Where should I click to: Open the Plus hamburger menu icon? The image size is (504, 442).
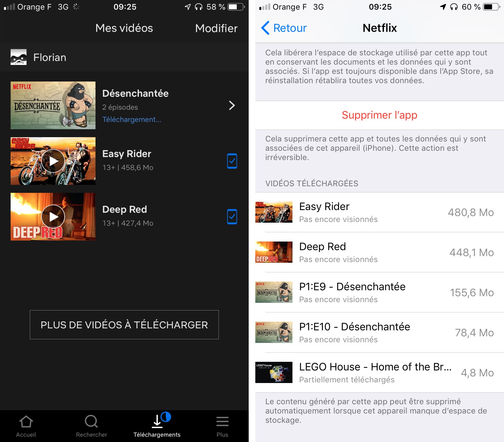pos(222,422)
